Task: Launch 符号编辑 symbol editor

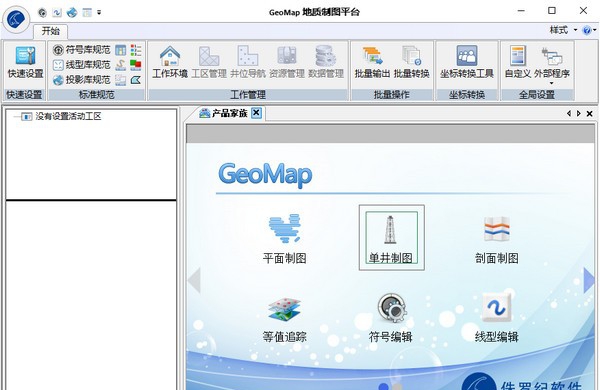Action: (x=390, y=318)
